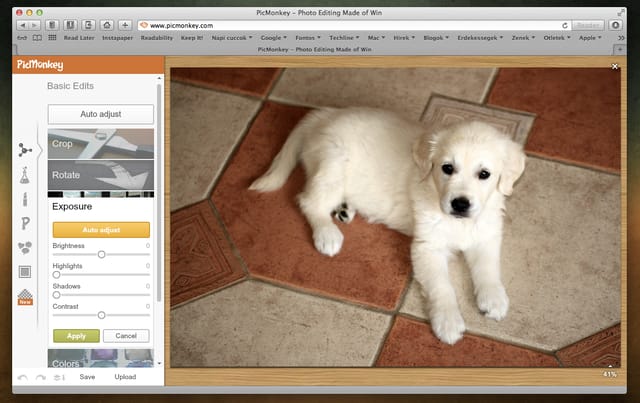
Task: Apply the exposure changes
Action: [x=76, y=336]
